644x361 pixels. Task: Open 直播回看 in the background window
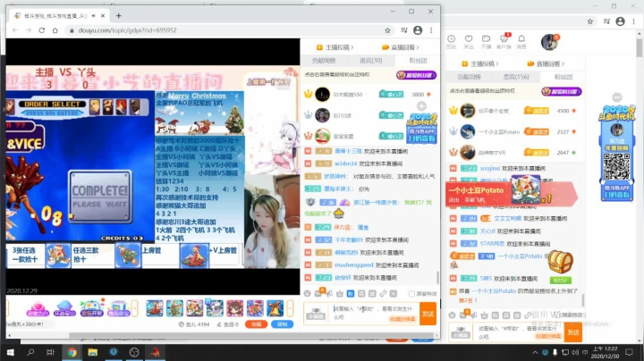546,64
